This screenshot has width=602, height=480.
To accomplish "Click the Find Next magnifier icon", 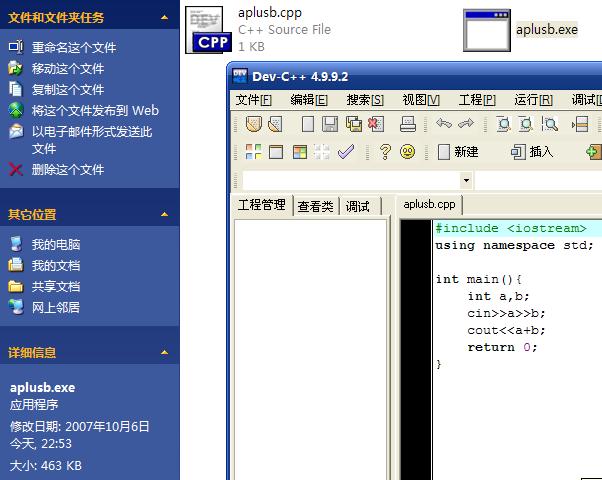I will coord(550,124).
